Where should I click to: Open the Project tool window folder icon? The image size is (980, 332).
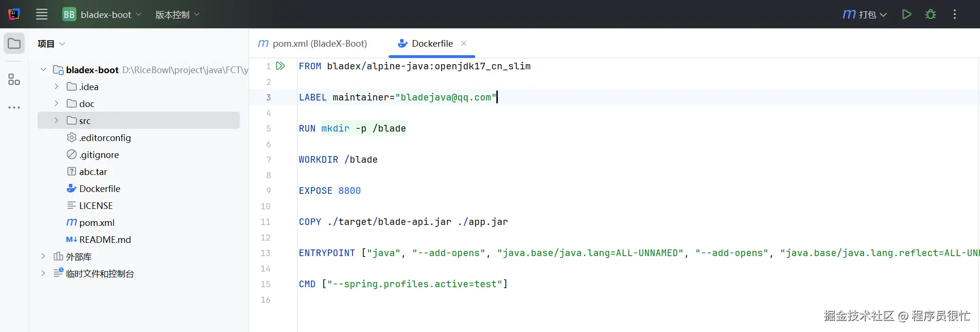point(14,43)
